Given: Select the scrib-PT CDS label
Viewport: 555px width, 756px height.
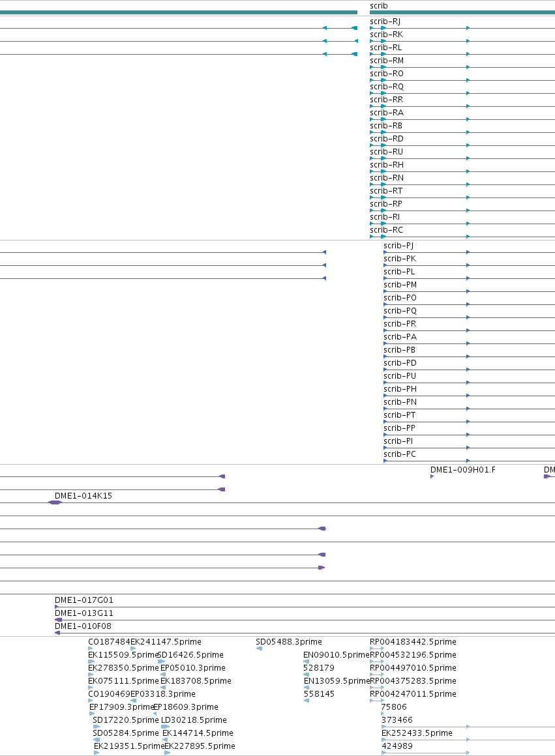Looking at the screenshot, I should click(400, 414).
